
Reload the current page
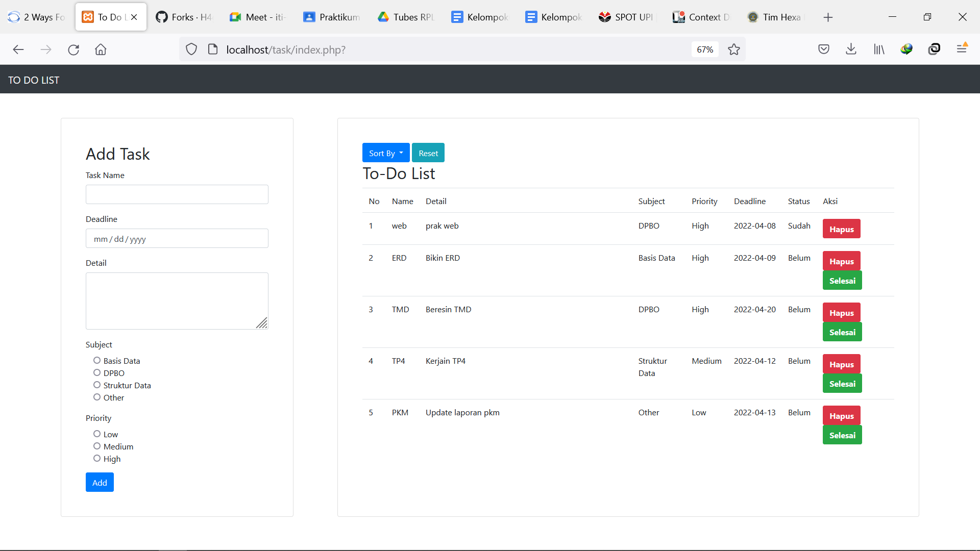click(73, 49)
